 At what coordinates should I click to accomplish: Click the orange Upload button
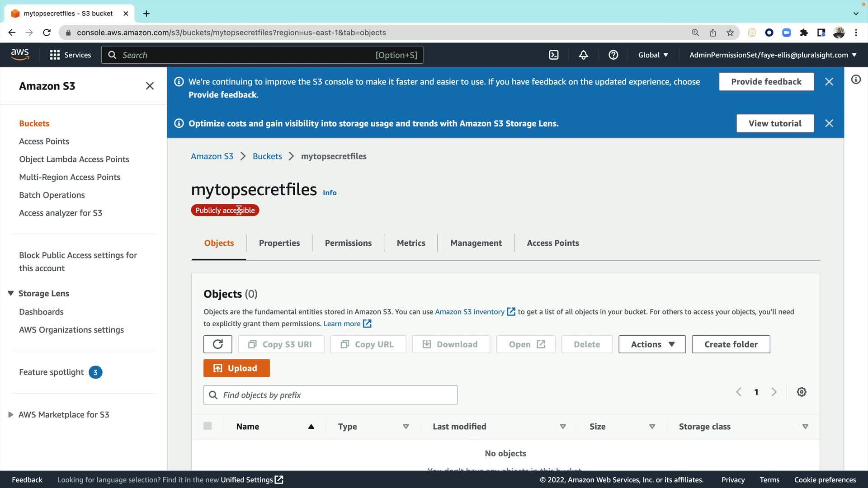tap(236, 368)
